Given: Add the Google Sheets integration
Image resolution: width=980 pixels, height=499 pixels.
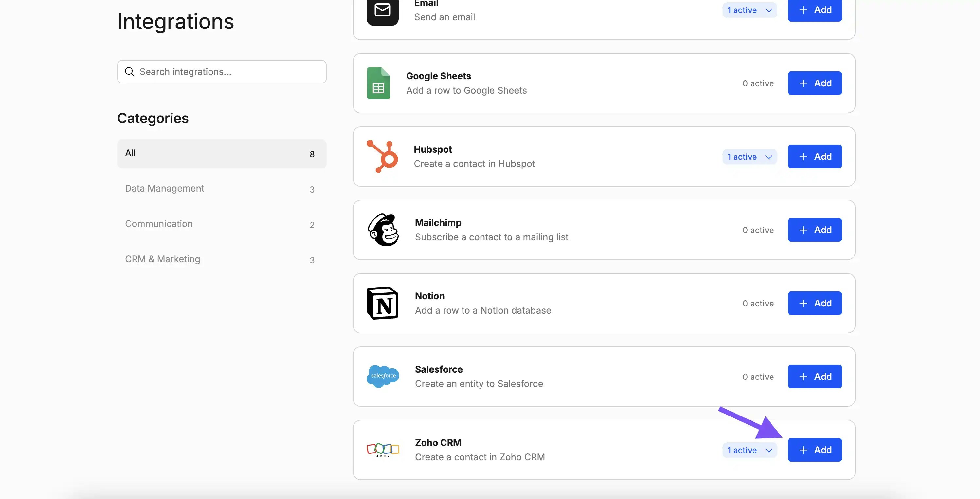Looking at the screenshot, I should click(x=814, y=83).
